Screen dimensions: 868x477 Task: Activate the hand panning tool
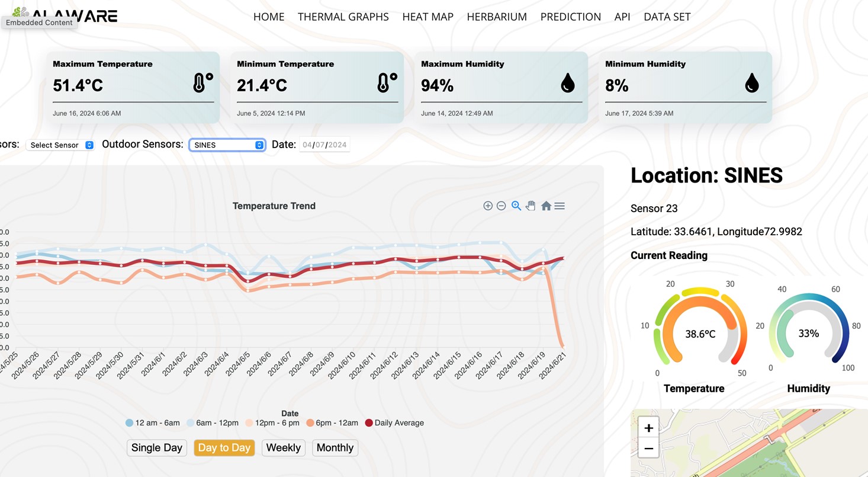tap(531, 206)
